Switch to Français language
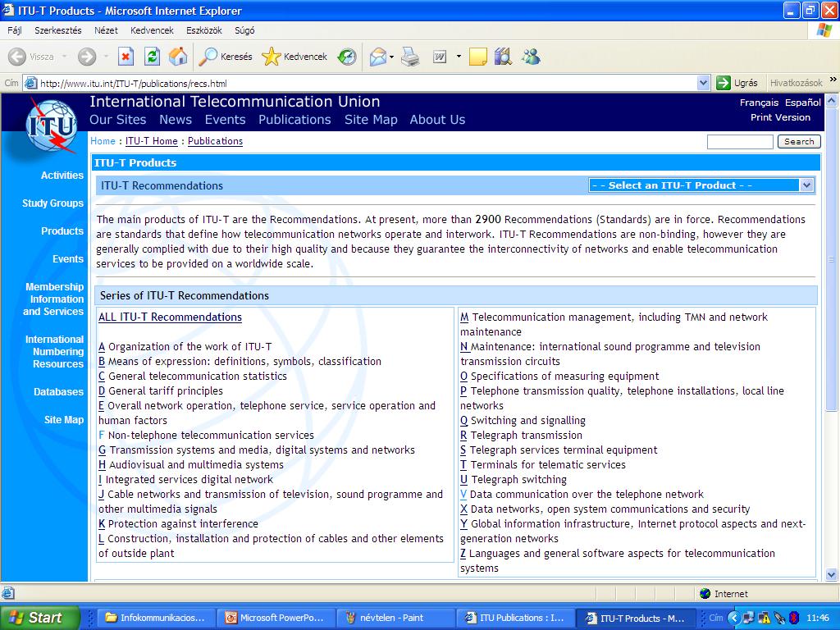 (x=759, y=103)
